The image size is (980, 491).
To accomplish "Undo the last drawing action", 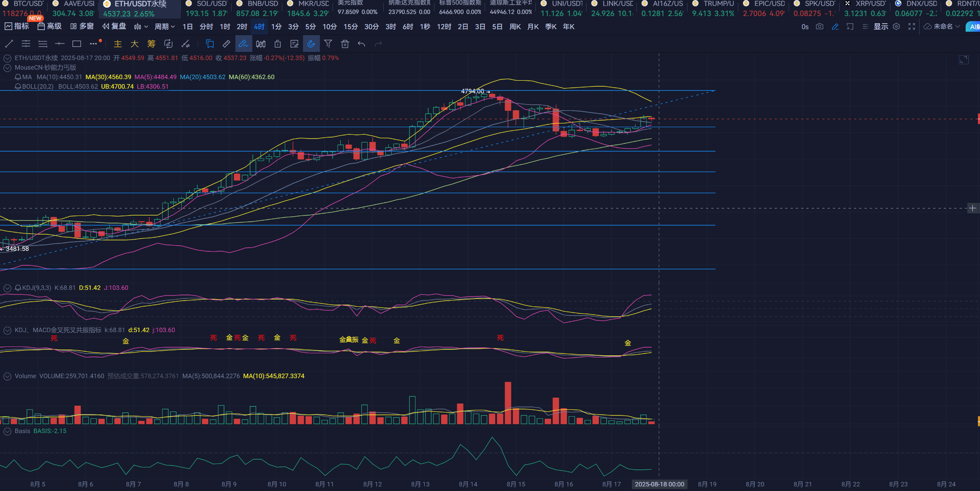I will pyautogui.click(x=361, y=44).
